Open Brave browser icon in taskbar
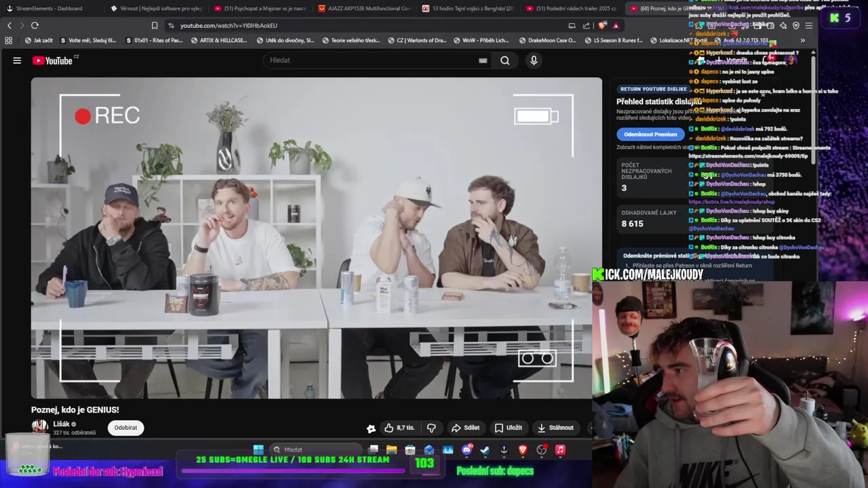This screenshot has height=488, width=868. (x=523, y=449)
